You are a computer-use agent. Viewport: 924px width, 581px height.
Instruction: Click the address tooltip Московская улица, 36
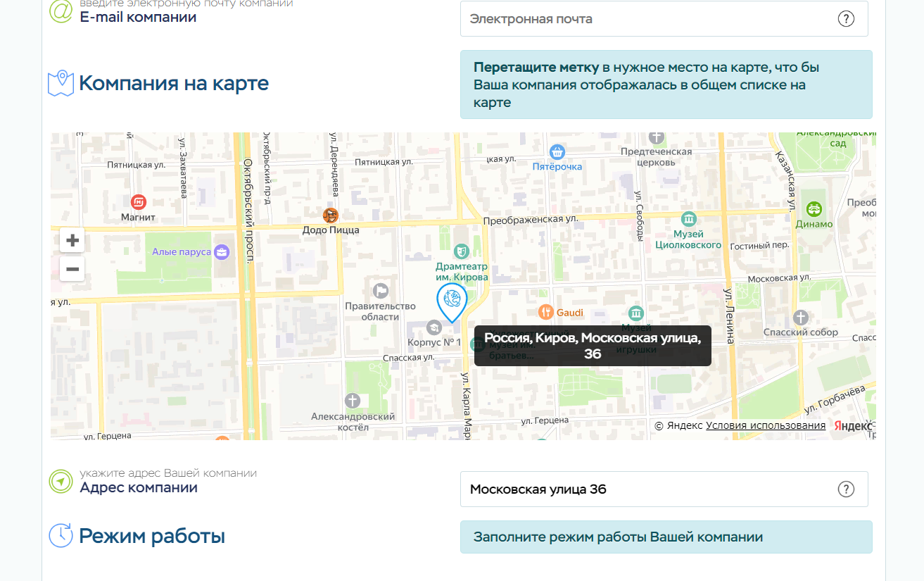593,346
